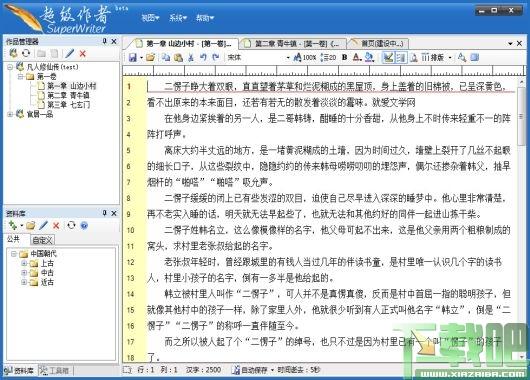Refresh the 作品管理器 tree
530x380 pixels.
26,53
